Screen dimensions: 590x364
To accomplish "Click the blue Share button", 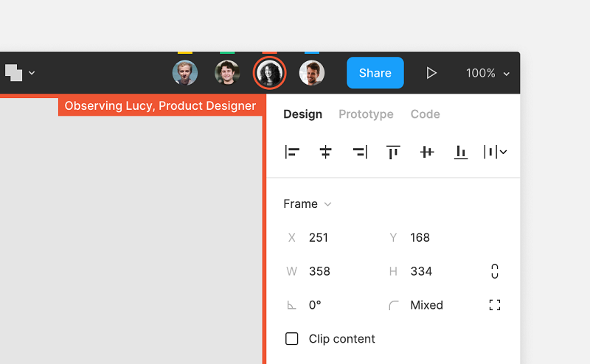I will [375, 73].
